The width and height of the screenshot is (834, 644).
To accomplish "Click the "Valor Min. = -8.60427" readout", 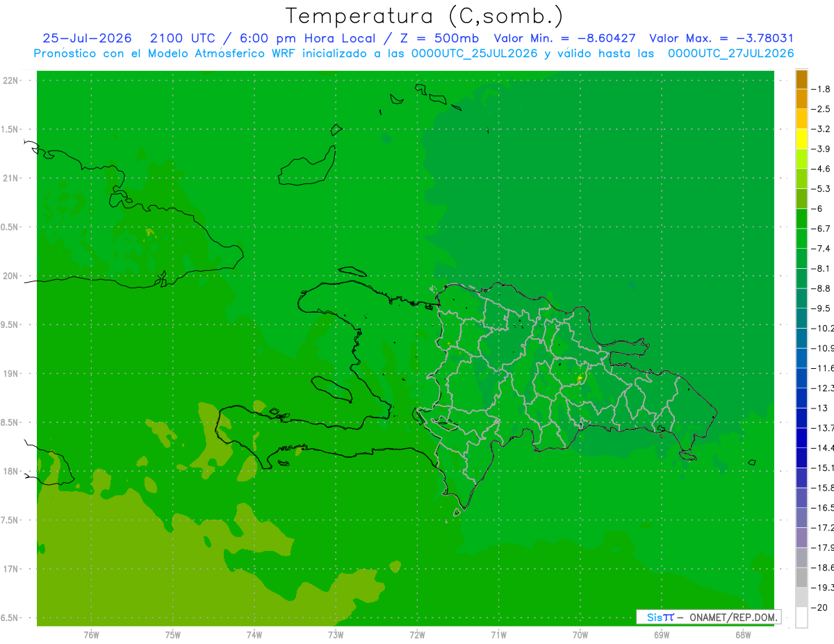I will click(x=564, y=38).
